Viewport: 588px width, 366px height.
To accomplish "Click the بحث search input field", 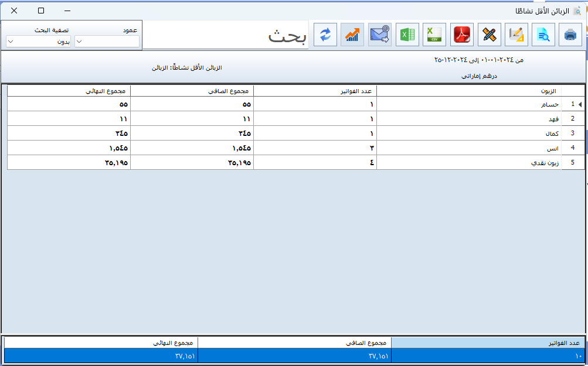I will pyautogui.click(x=226, y=36).
